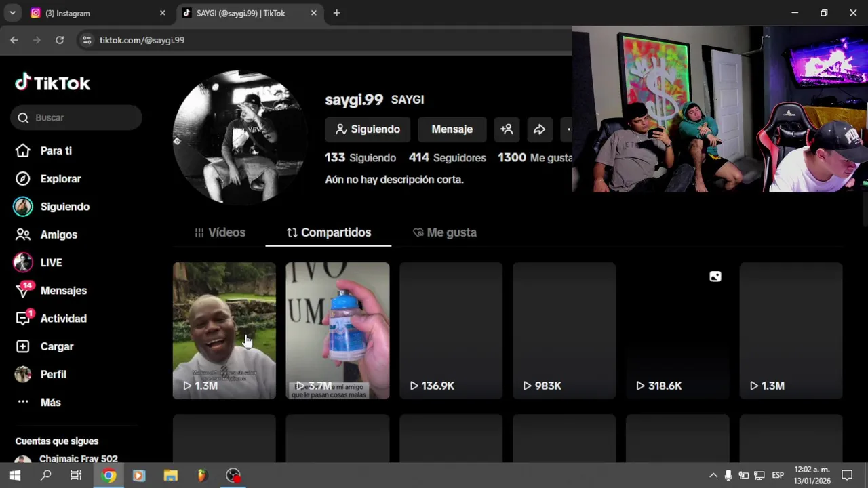The image size is (868, 488).
Task: Play the first 1.3M video of smiling man
Action: (224, 331)
